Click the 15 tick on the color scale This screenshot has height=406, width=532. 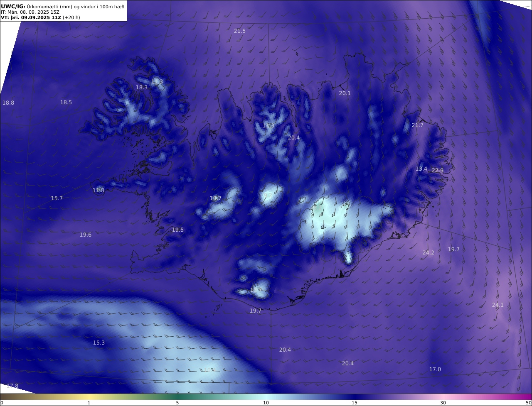(355, 403)
